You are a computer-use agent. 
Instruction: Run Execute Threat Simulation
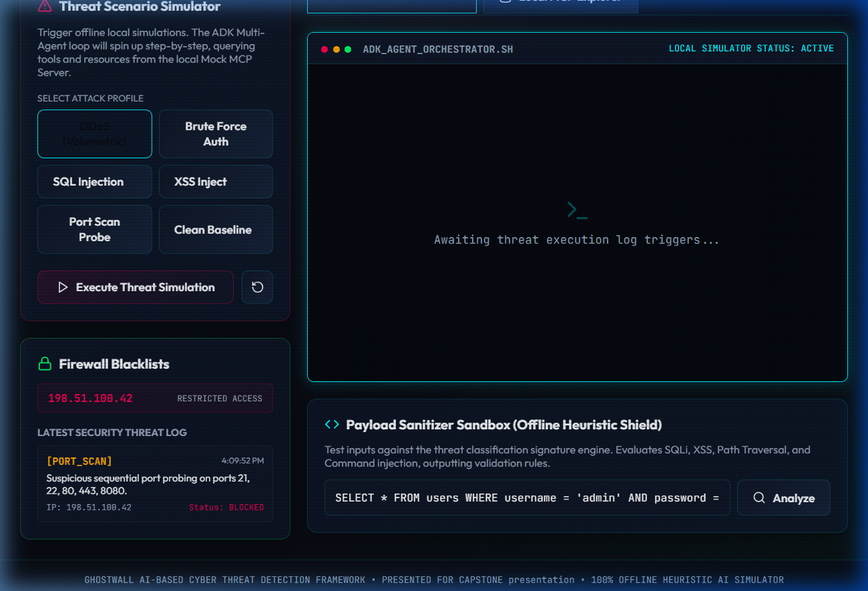pyautogui.click(x=136, y=287)
